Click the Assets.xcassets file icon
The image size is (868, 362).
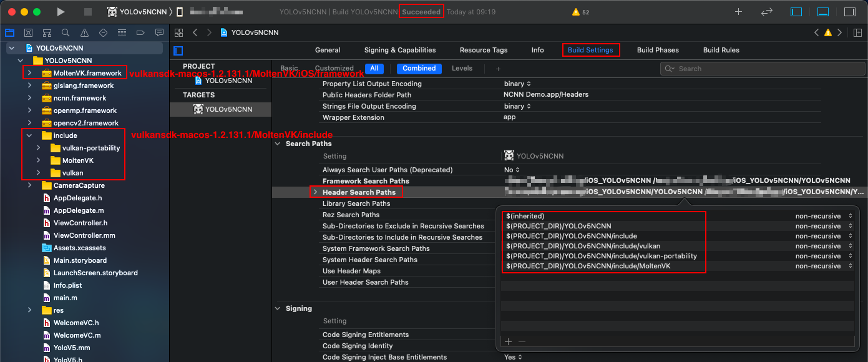(47, 248)
